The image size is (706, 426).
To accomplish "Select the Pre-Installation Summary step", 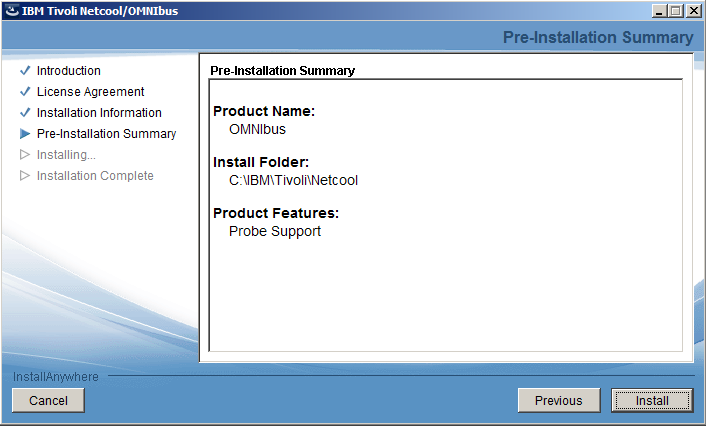I will (106, 134).
